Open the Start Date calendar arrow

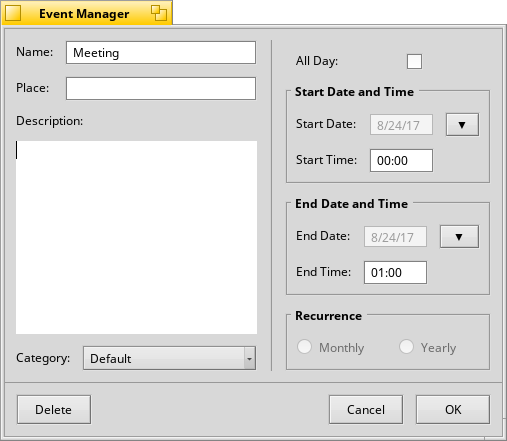pos(462,125)
